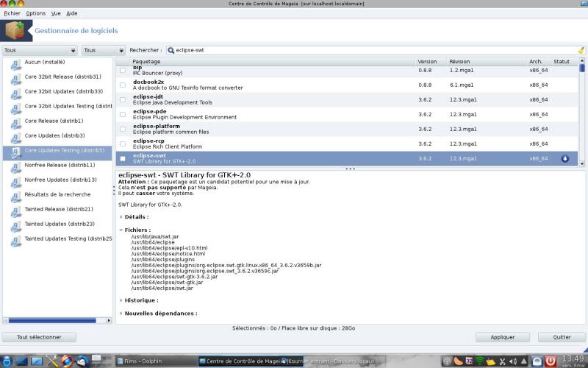Click the search field containing eclipse-swt
This screenshot has height=368, width=588.
pyautogui.click(x=376, y=50)
